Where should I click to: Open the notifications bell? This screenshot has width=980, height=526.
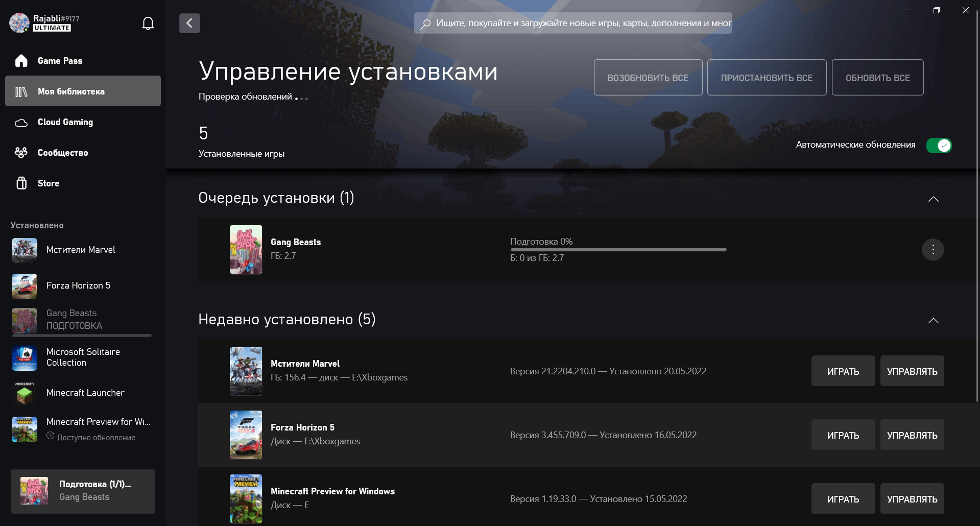(x=148, y=23)
